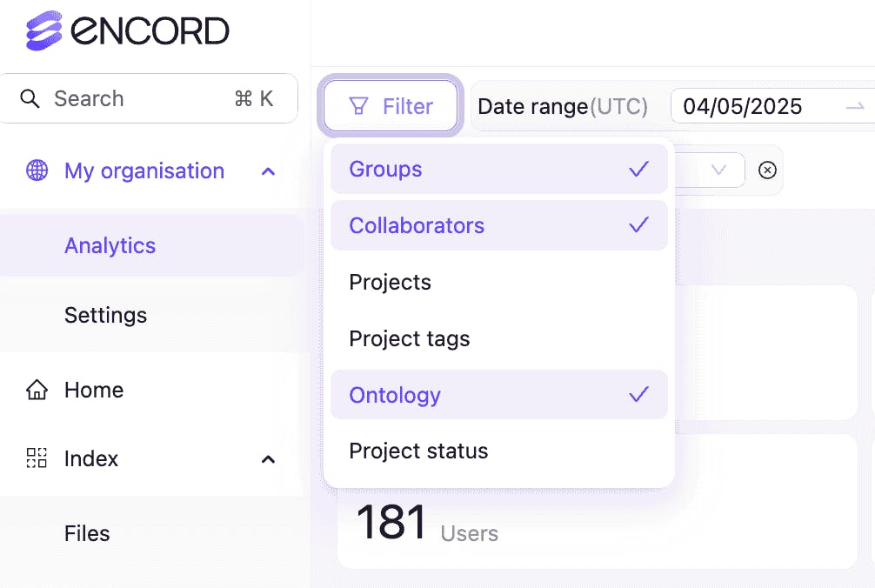The width and height of the screenshot is (875, 588).
Task: Deselect the Groups filter option
Action: point(499,169)
